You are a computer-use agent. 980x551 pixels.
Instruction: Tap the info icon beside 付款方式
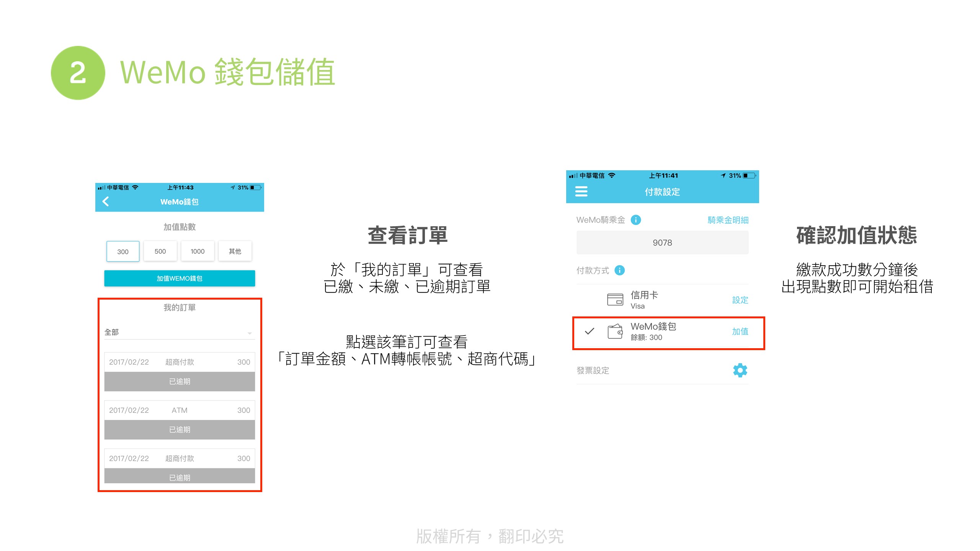pos(619,271)
